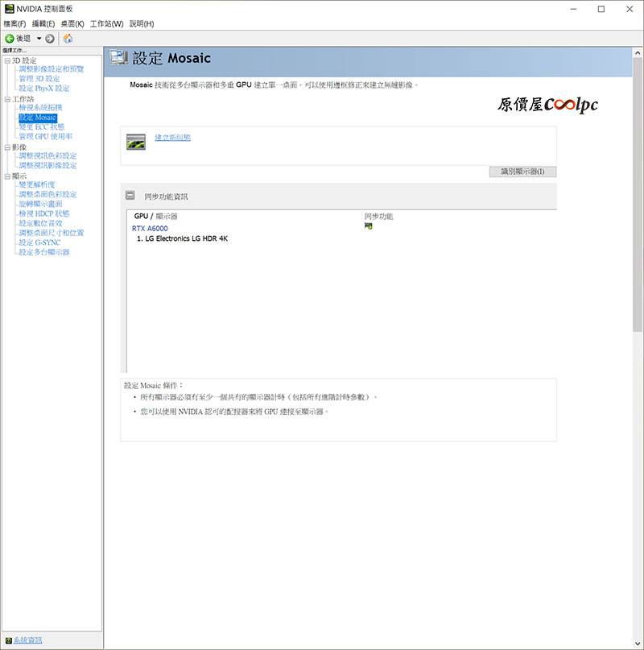Select 調整視訊色彩設定 in the tree
The image size is (644, 650).
click(47, 156)
